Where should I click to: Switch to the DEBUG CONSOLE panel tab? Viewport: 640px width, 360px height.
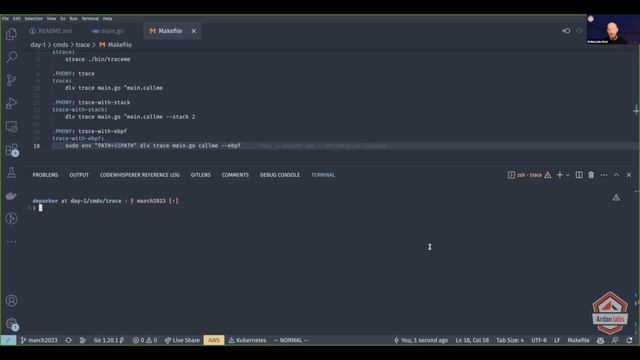[x=280, y=175]
